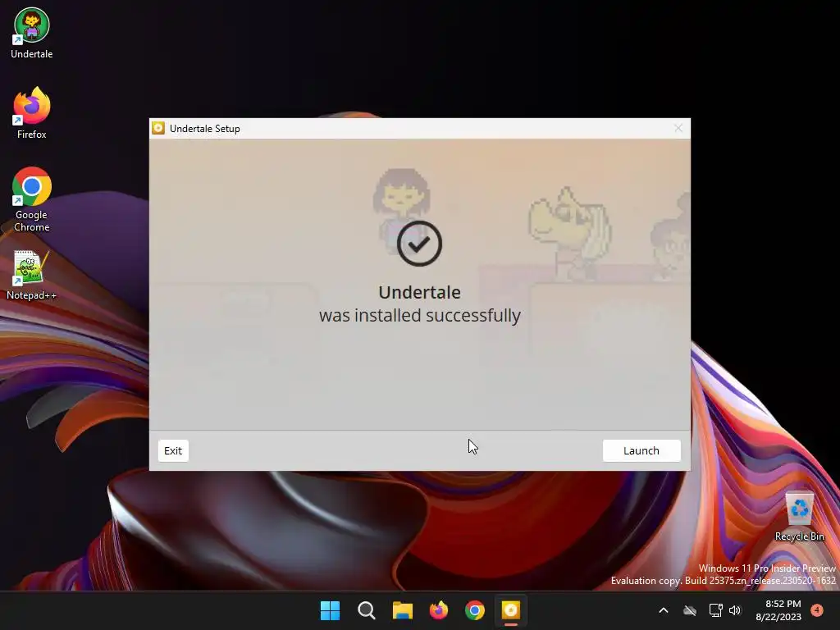Click the 'was installed successfully' text
Image resolution: width=840 pixels, height=630 pixels.
click(419, 316)
